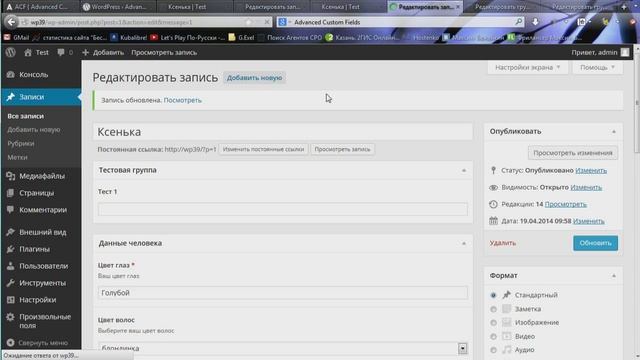This screenshot has width=640, height=360.
Task: Follow the Посмотреть link in update notice
Action: [182, 100]
